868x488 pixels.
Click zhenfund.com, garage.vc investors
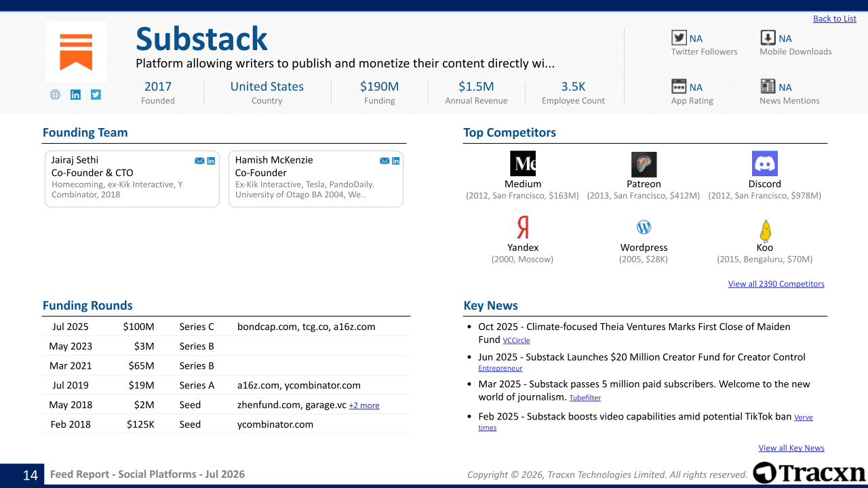292,405
